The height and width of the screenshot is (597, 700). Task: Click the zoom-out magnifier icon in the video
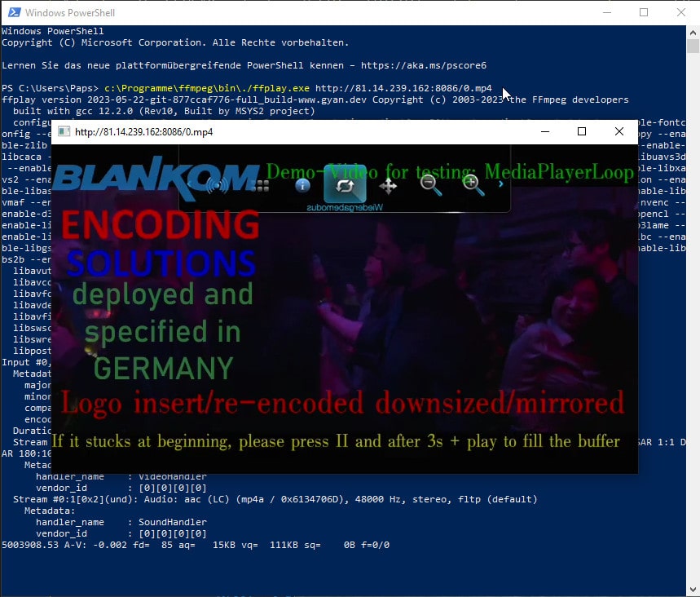(x=431, y=184)
